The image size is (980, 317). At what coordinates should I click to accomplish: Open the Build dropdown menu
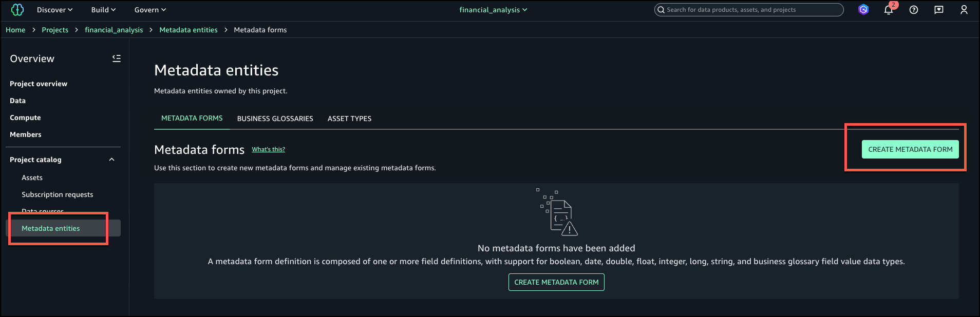coord(103,10)
